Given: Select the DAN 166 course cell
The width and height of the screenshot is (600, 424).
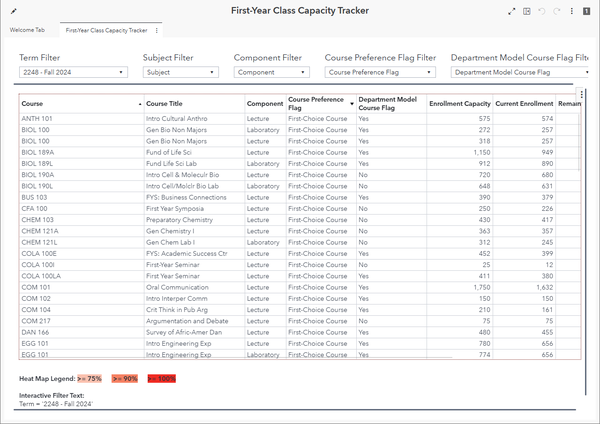Looking at the screenshot, I should point(82,332).
